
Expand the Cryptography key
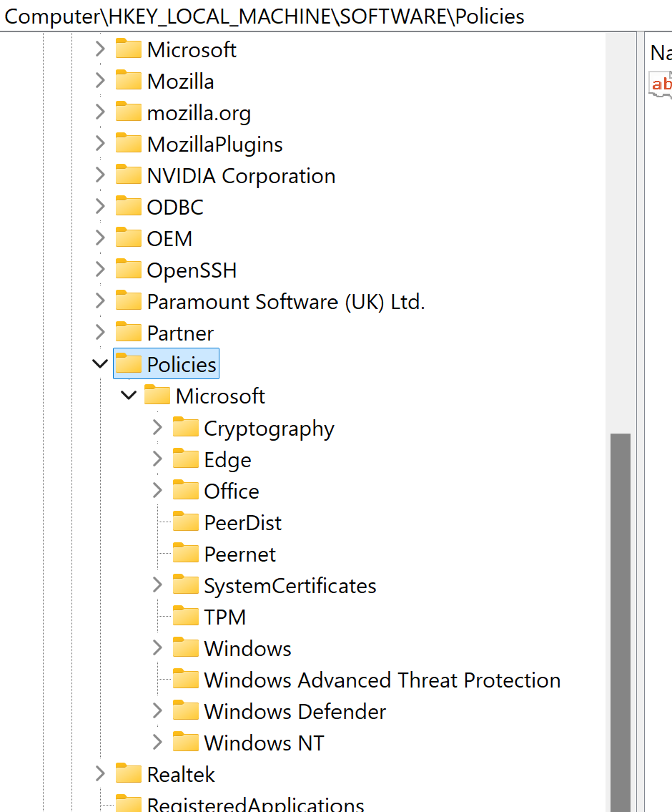click(x=157, y=428)
